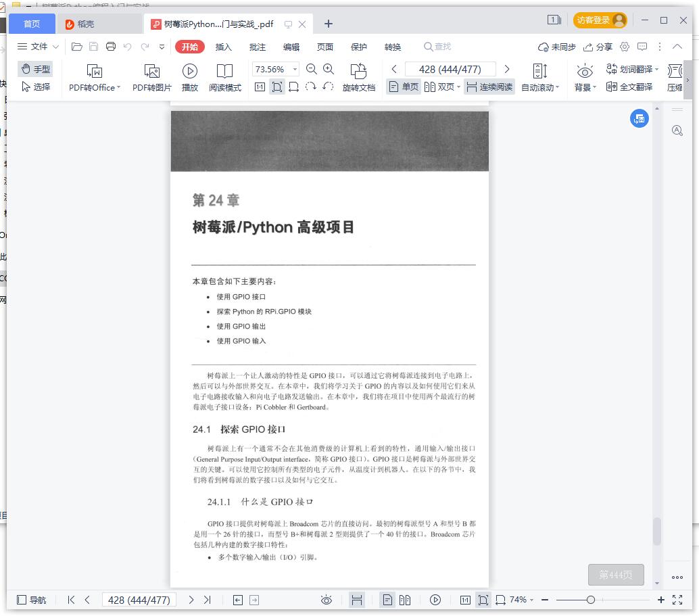Click the 未同步 sync button
699x616 pixels.
click(x=557, y=47)
